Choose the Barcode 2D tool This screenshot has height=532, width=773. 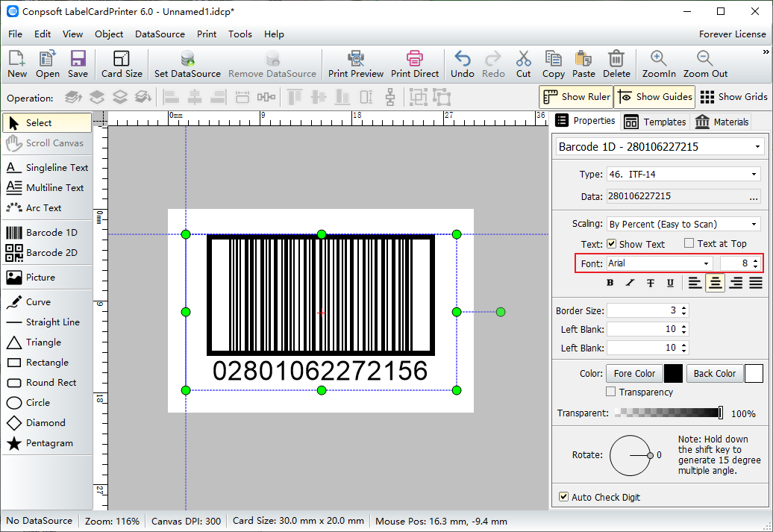(x=47, y=252)
